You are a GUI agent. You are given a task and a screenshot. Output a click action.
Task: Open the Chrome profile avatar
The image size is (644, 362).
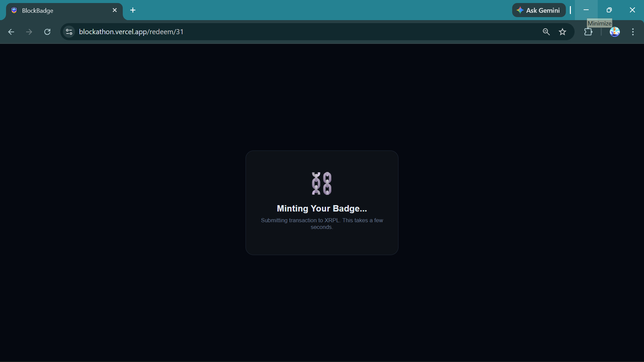coord(614,32)
